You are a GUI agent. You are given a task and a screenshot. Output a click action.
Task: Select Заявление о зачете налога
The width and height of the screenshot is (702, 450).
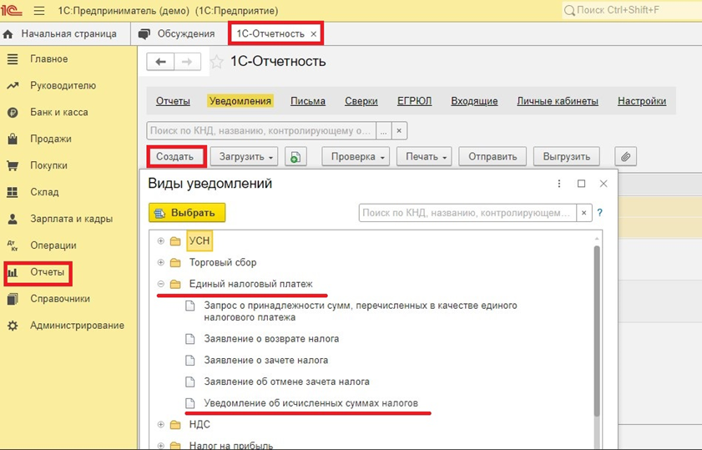pyautogui.click(x=266, y=360)
